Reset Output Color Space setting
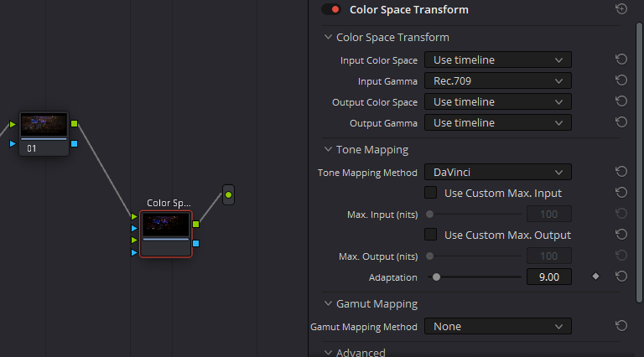The image size is (644, 357). 621,101
